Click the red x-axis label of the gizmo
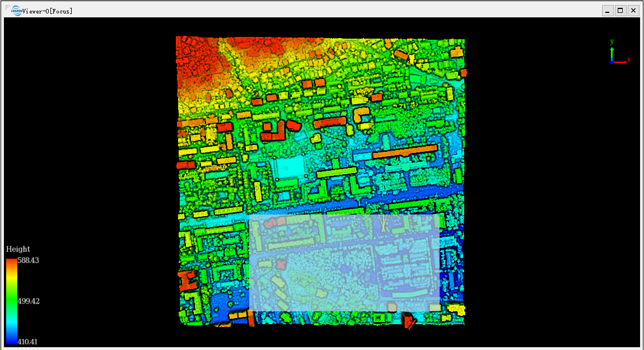The height and width of the screenshot is (350, 644). pyautogui.click(x=629, y=59)
